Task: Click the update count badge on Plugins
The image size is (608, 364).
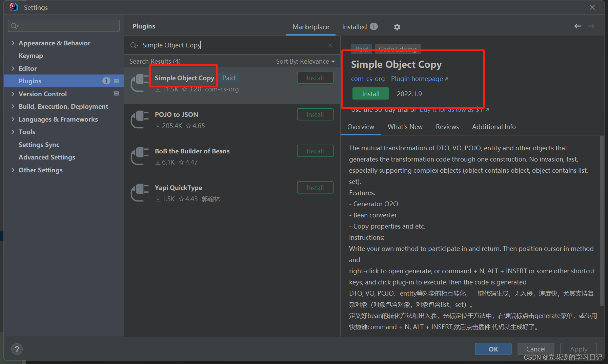Action: point(106,81)
